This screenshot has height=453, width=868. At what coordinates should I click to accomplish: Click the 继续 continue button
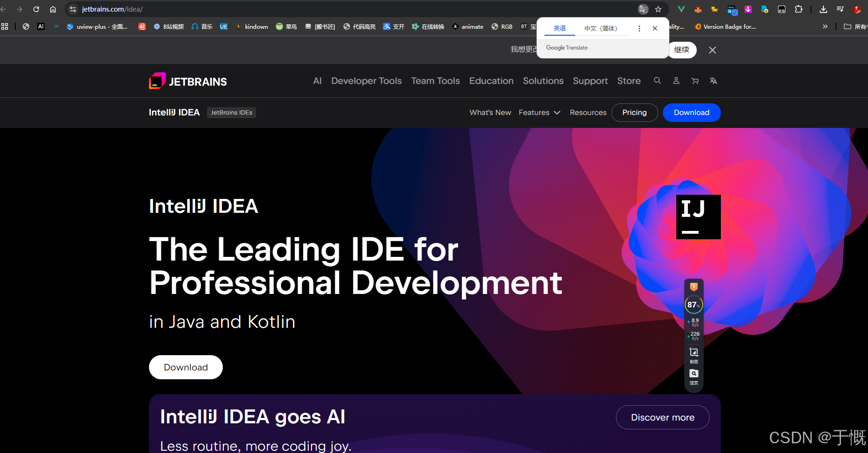(682, 50)
